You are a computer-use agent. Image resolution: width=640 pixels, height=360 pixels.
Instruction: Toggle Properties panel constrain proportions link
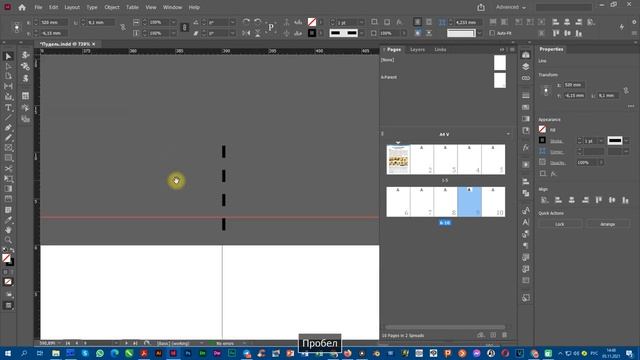tap(626, 90)
